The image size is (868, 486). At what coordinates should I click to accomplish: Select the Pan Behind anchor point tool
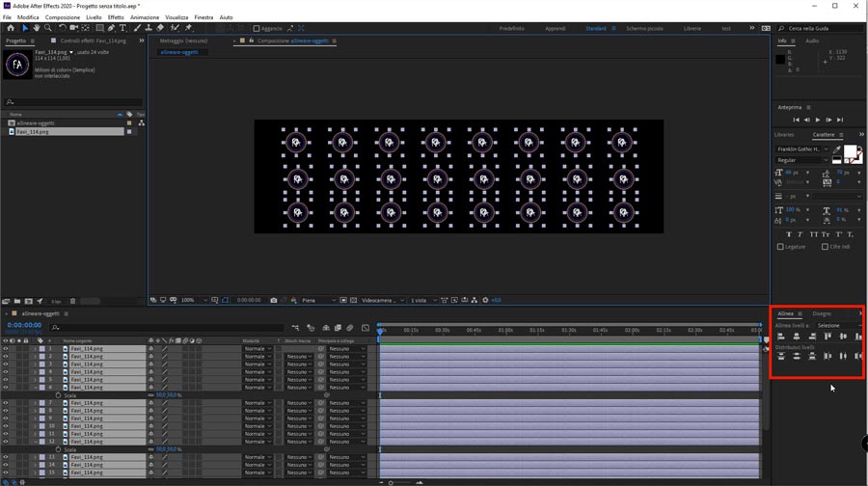click(x=85, y=28)
